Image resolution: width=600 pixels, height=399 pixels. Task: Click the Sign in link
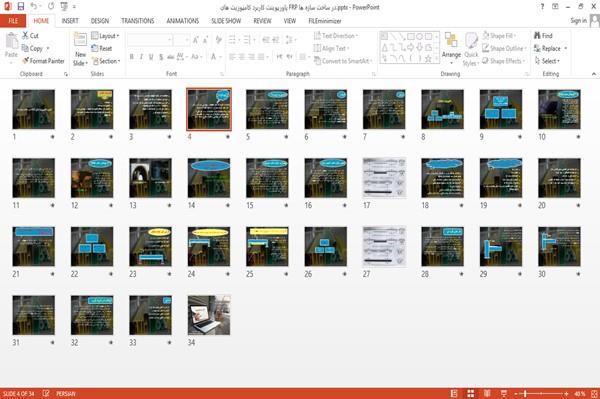pos(578,21)
